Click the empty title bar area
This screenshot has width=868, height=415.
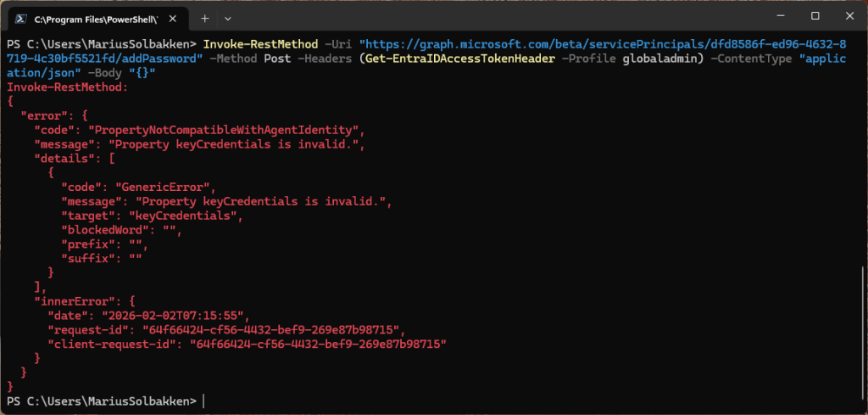[509, 16]
